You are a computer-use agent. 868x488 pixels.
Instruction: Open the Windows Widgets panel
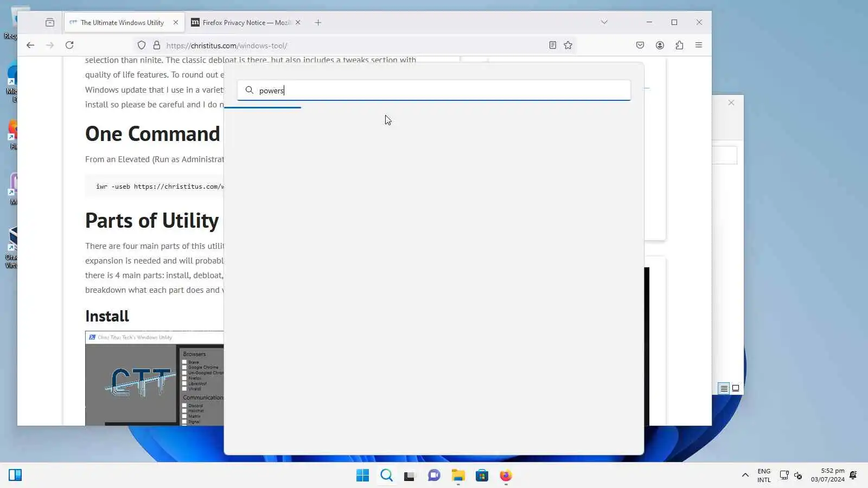point(15,476)
